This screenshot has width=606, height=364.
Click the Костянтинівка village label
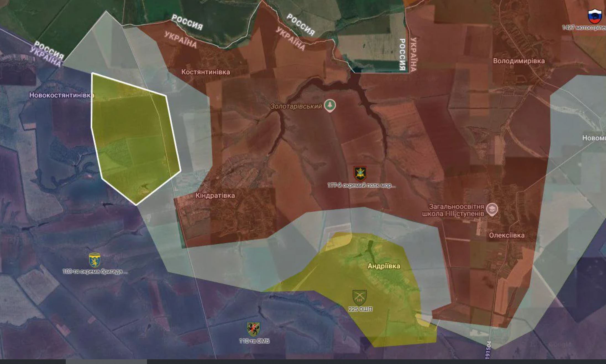[x=206, y=72]
